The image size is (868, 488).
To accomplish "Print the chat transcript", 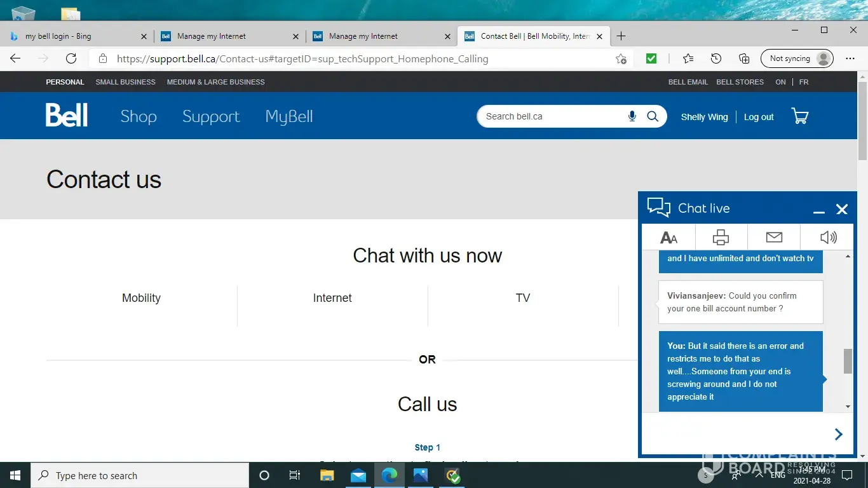I will point(721,238).
